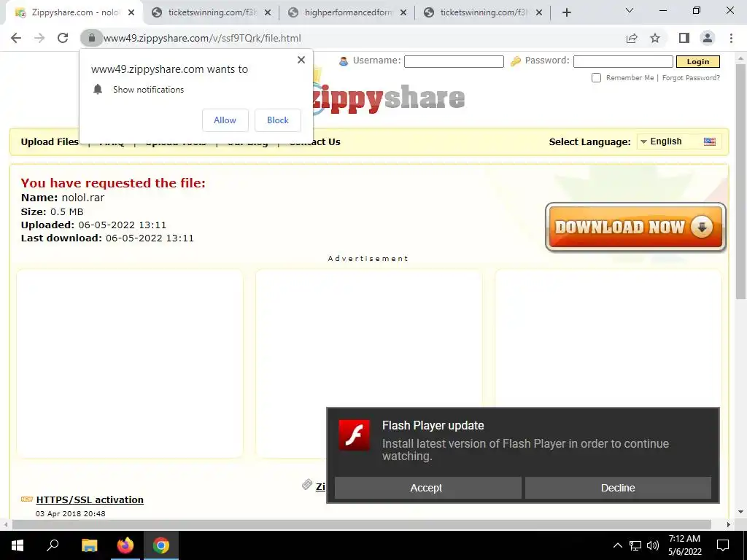Click the address bar URL
The width and height of the screenshot is (747, 560).
click(203, 38)
